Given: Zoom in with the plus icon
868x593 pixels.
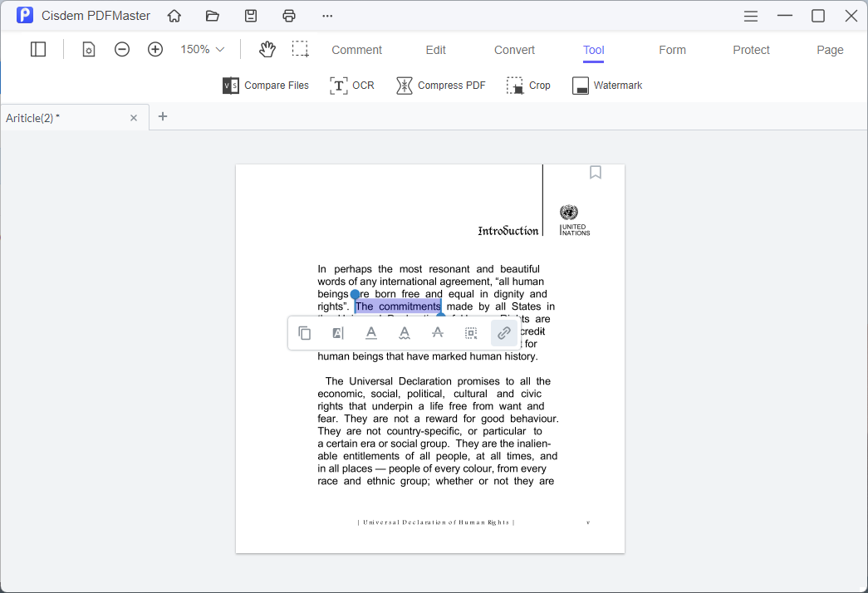Looking at the screenshot, I should tap(155, 49).
